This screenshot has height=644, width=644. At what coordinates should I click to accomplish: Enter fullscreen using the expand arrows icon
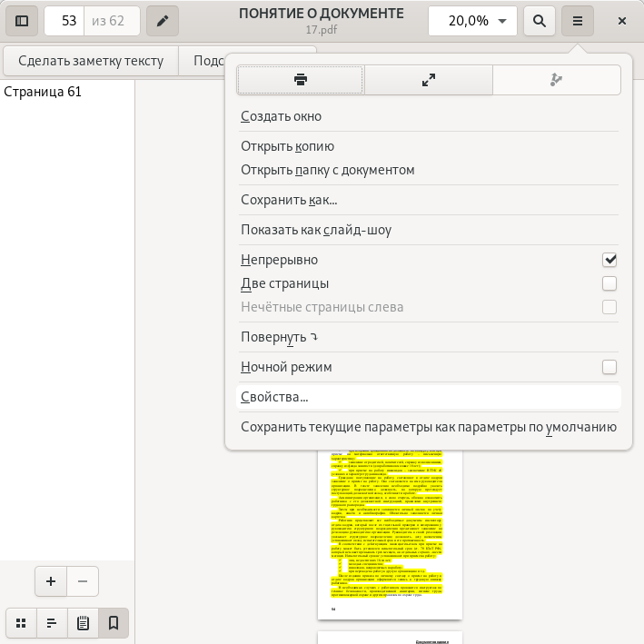tap(429, 80)
